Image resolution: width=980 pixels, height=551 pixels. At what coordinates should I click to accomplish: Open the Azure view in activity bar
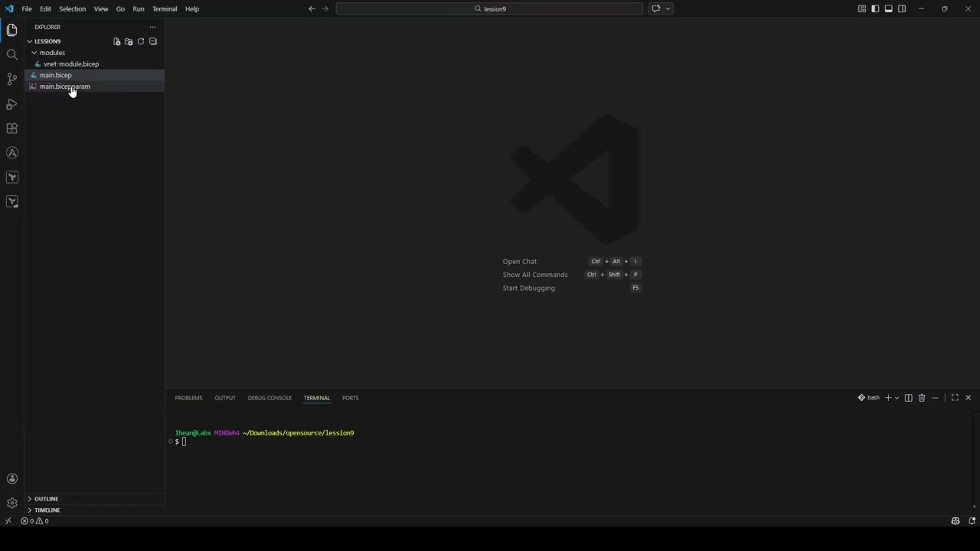click(11, 152)
